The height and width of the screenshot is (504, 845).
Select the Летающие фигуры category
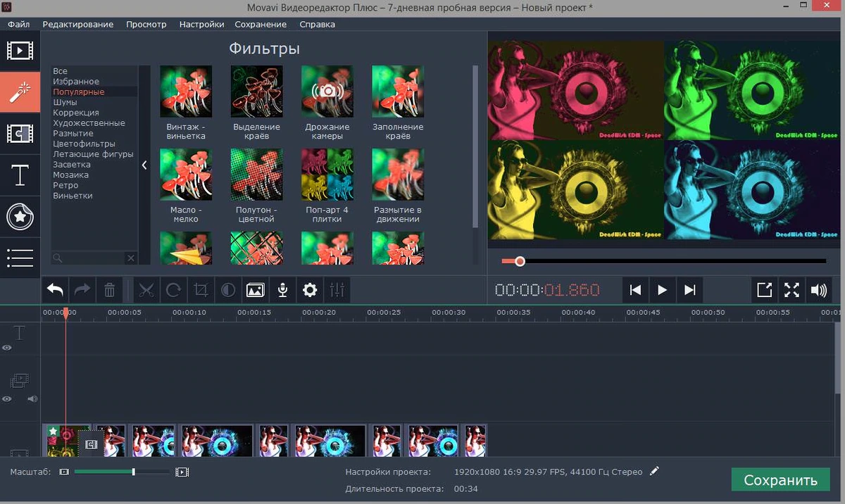[93, 154]
